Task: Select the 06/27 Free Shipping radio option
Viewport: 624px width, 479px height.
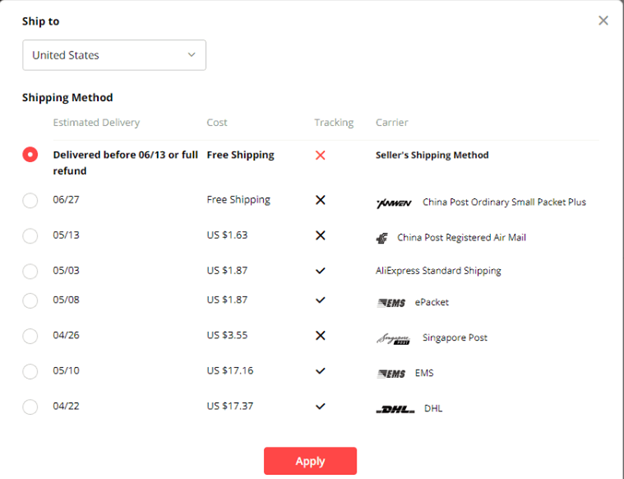Action: pos(30,201)
